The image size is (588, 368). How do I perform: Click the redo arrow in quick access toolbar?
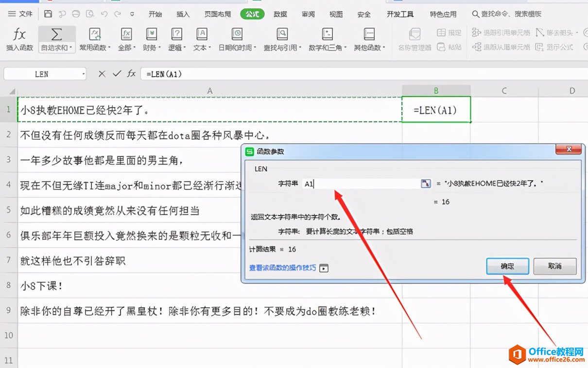(x=118, y=14)
